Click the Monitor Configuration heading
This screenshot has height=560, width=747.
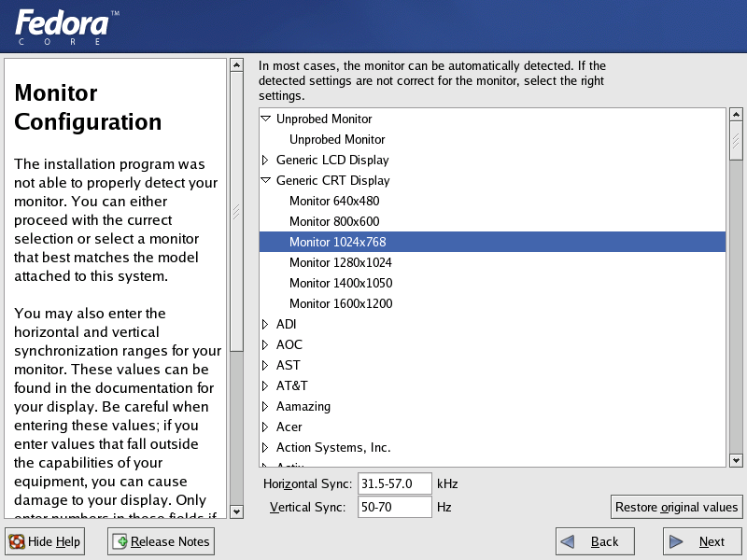[x=88, y=107]
